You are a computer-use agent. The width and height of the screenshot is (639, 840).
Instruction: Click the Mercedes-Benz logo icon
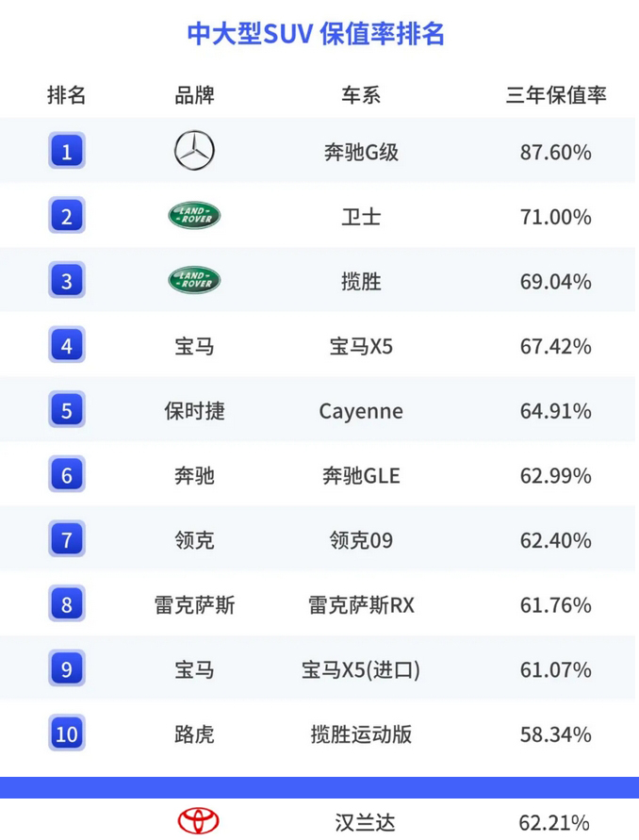[x=194, y=151]
